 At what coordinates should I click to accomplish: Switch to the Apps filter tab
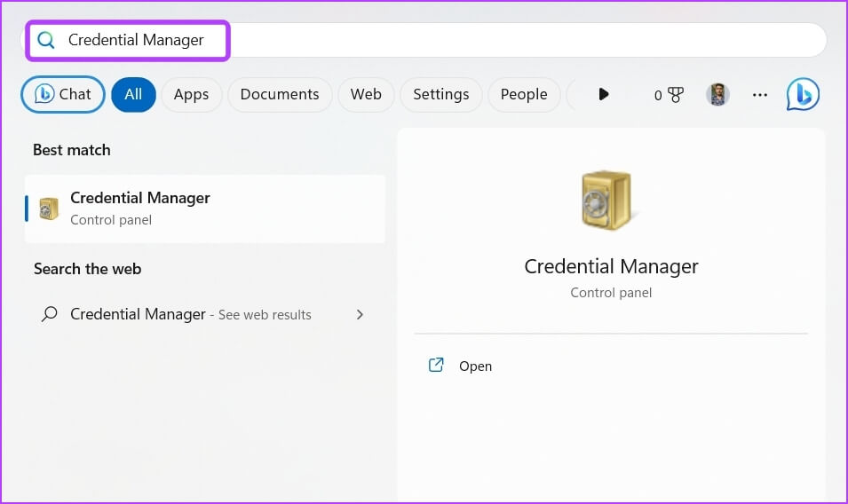(x=192, y=95)
